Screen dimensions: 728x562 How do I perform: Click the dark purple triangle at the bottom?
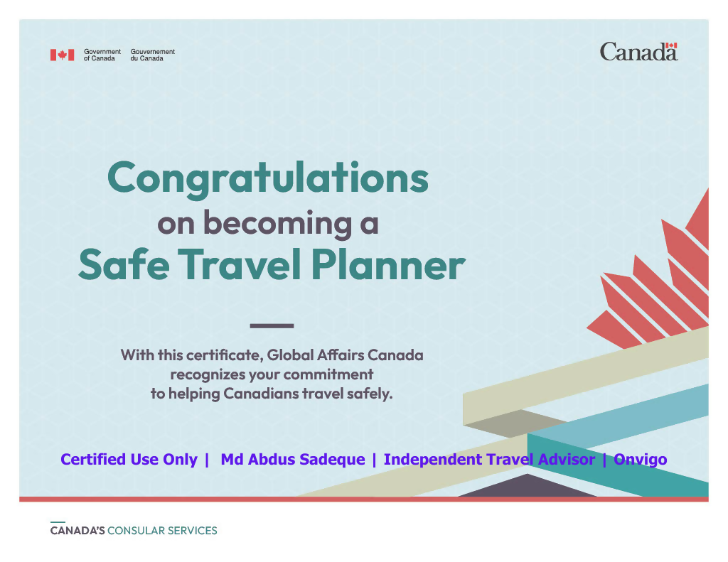[526, 488]
